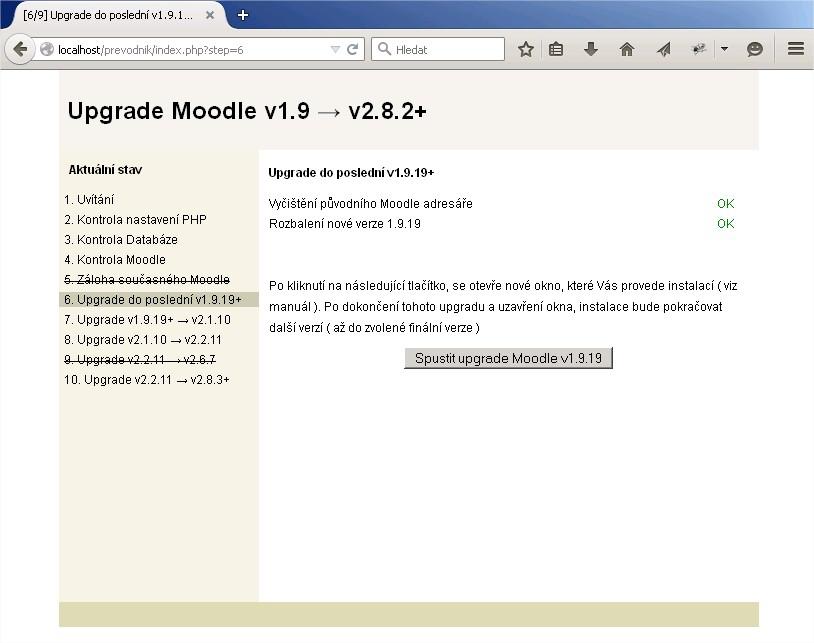Open the bookmarks list icon
814x643 pixels.
click(556, 49)
